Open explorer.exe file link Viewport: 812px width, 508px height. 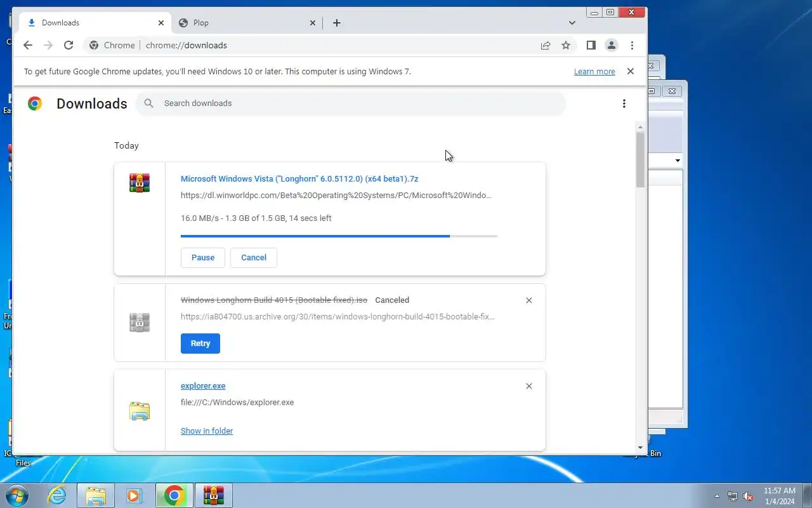tap(203, 386)
